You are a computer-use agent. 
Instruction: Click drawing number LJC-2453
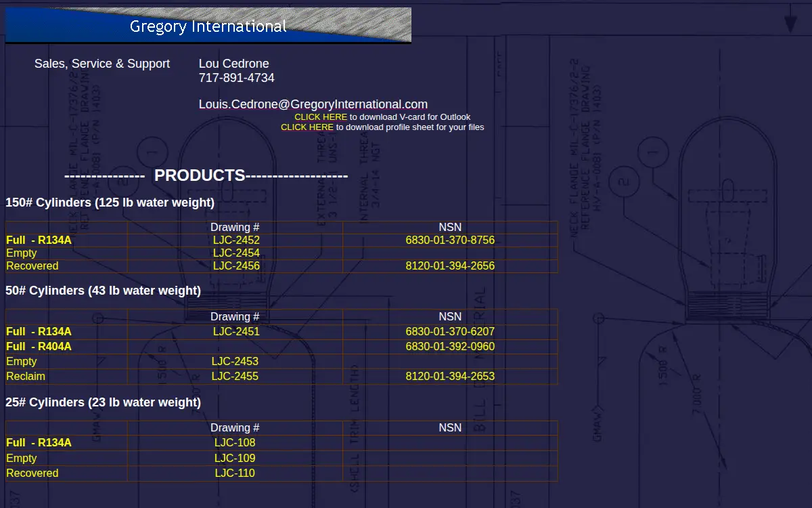tap(235, 362)
